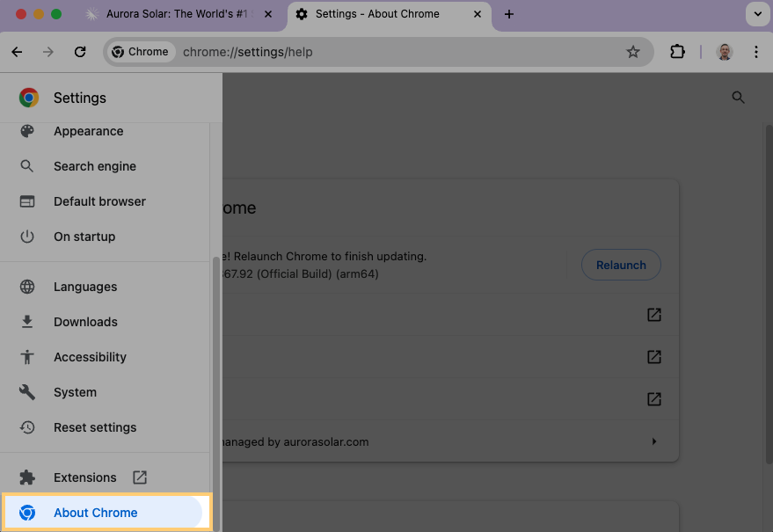This screenshot has height=532, width=773.
Task: Open the settings search with the magnifier icon
Action: (x=738, y=98)
